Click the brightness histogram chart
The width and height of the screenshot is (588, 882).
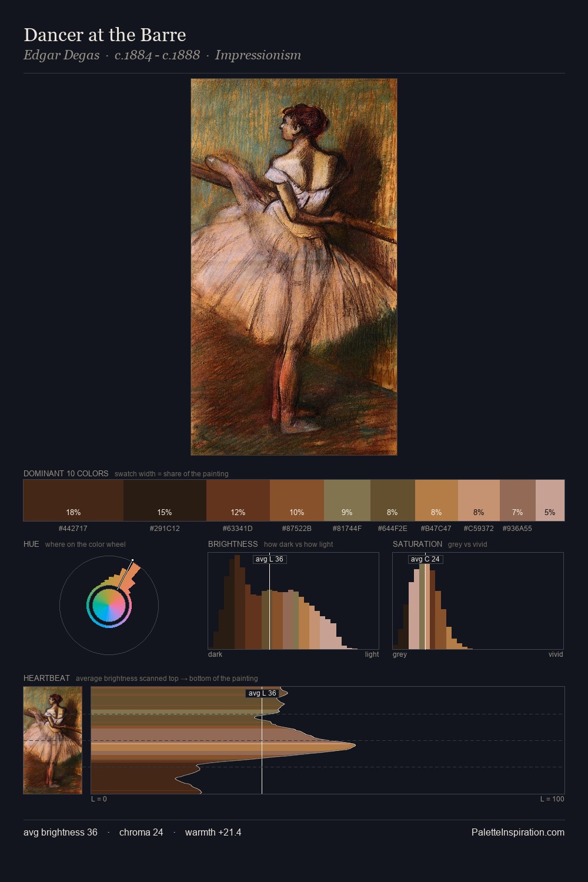click(x=293, y=601)
